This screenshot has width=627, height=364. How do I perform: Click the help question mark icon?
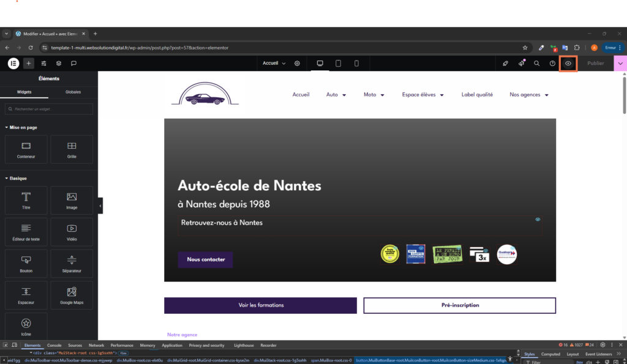552,63
